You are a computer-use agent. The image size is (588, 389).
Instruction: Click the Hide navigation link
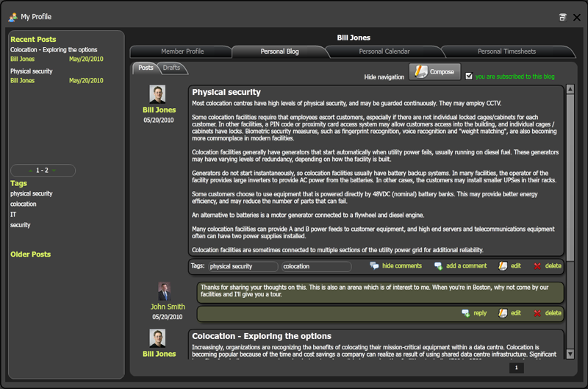coord(384,76)
